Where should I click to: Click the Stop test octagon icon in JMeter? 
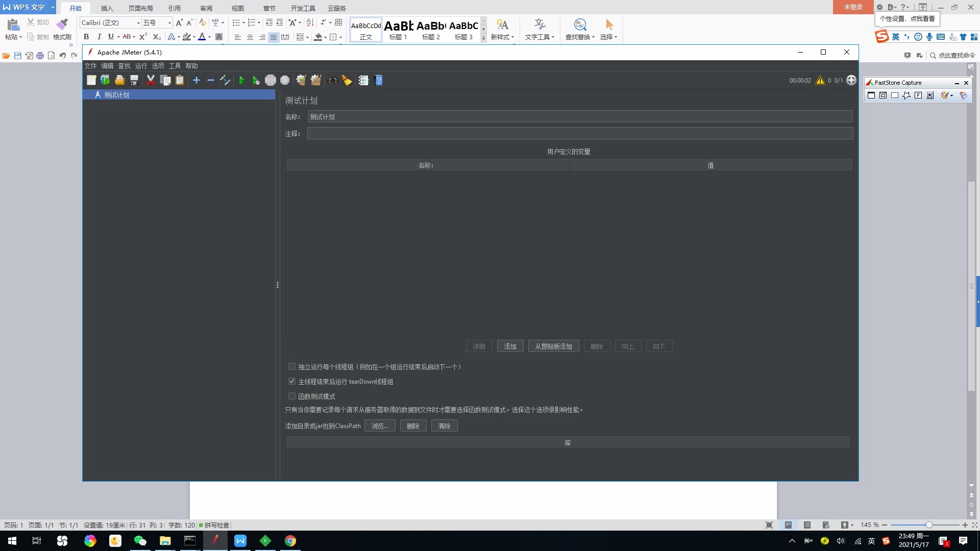pos(271,80)
